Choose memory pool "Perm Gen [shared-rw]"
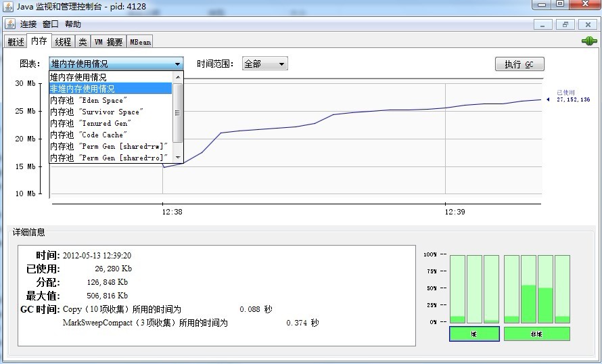 (110, 146)
